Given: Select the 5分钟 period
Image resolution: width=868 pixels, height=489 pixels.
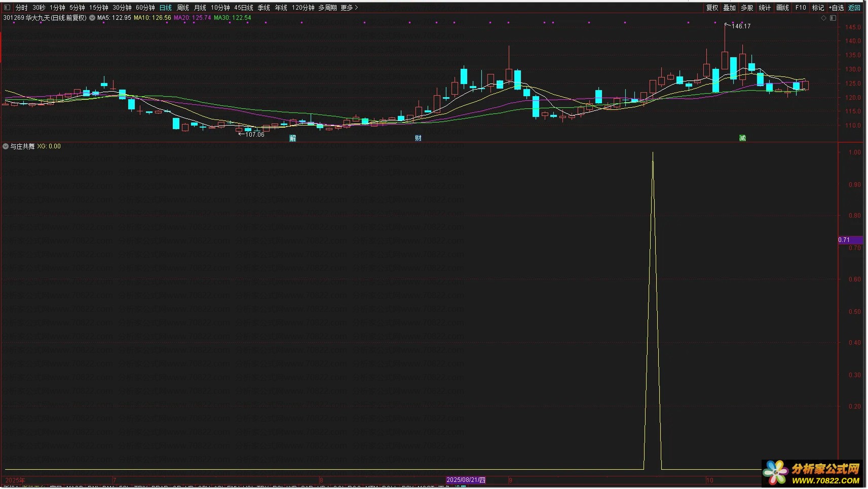Looking at the screenshot, I should point(77,8).
